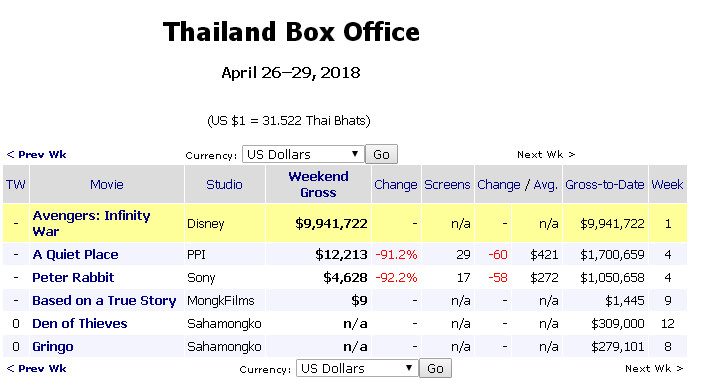
Task: Go to the top Prev Wk link
Action: (36, 154)
